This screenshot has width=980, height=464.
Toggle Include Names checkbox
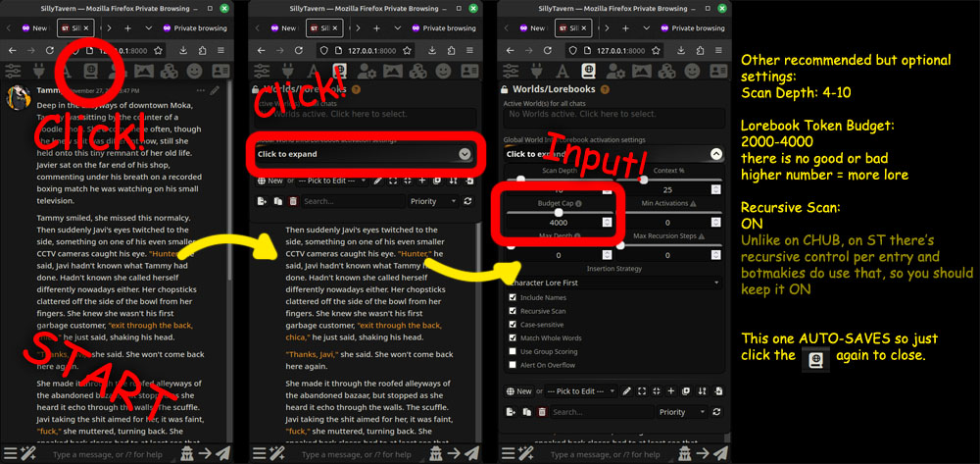coord(514,297)
